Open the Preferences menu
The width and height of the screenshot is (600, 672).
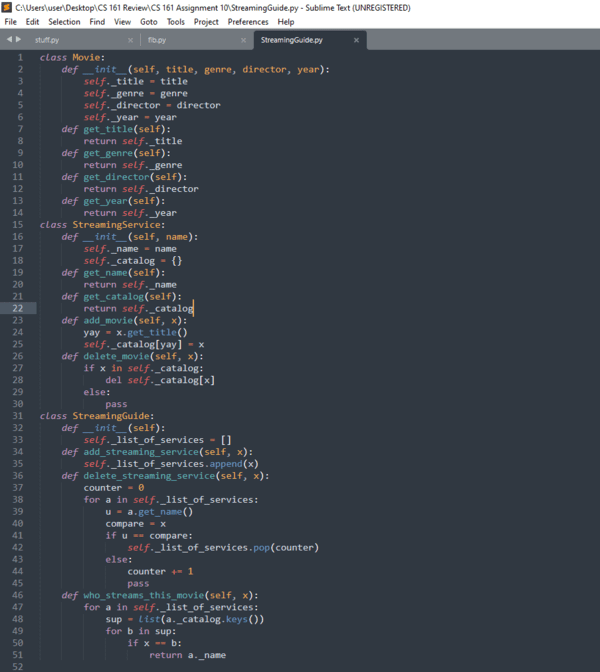[x=248, y=22]
